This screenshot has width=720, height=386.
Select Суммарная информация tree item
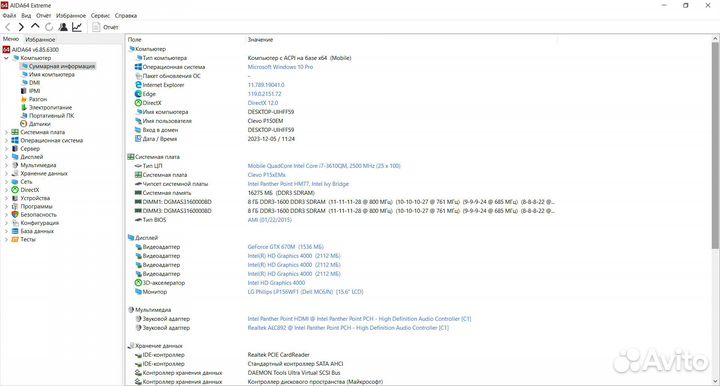58,66
